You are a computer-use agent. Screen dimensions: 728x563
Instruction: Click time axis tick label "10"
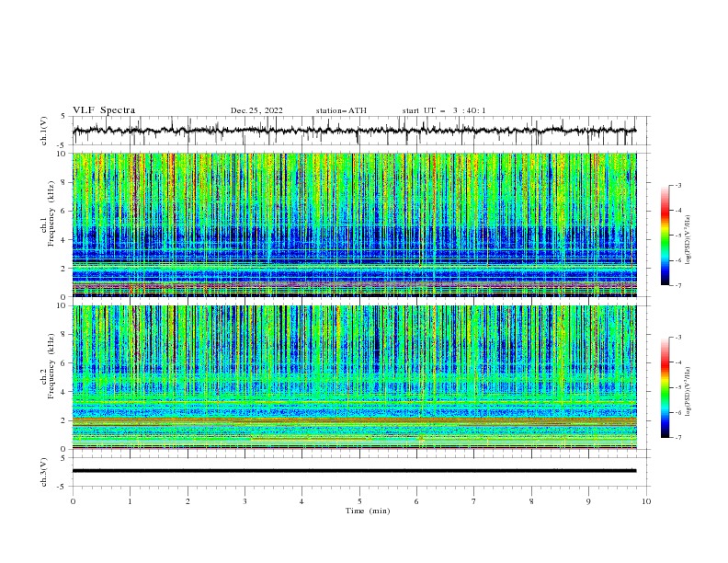point(646,501)
